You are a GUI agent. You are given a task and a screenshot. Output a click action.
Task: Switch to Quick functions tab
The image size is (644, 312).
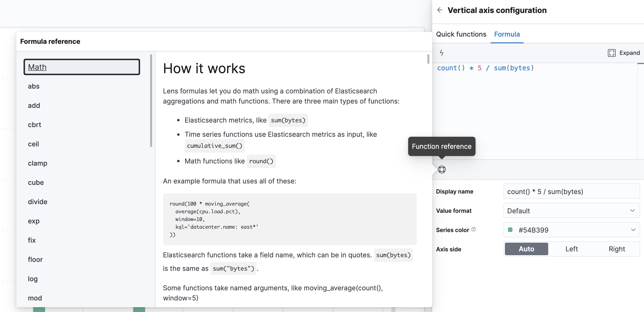click(461, 34)
